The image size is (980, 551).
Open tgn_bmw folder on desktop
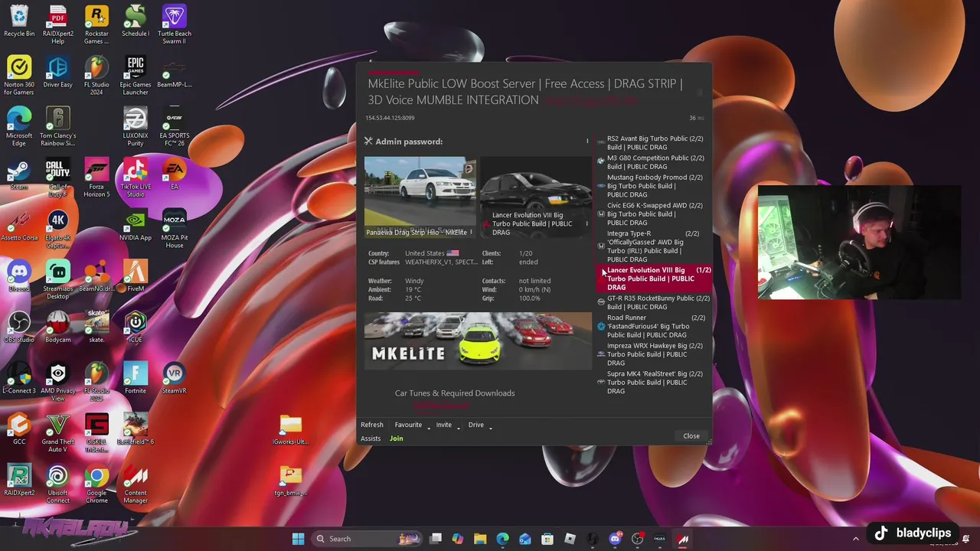(x=290, y=481)
